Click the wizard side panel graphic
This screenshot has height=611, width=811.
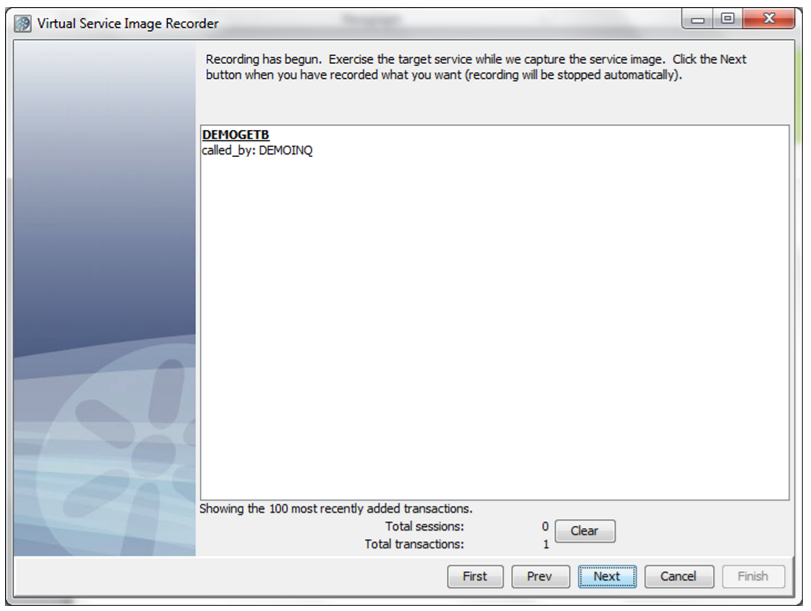point(105,299)
